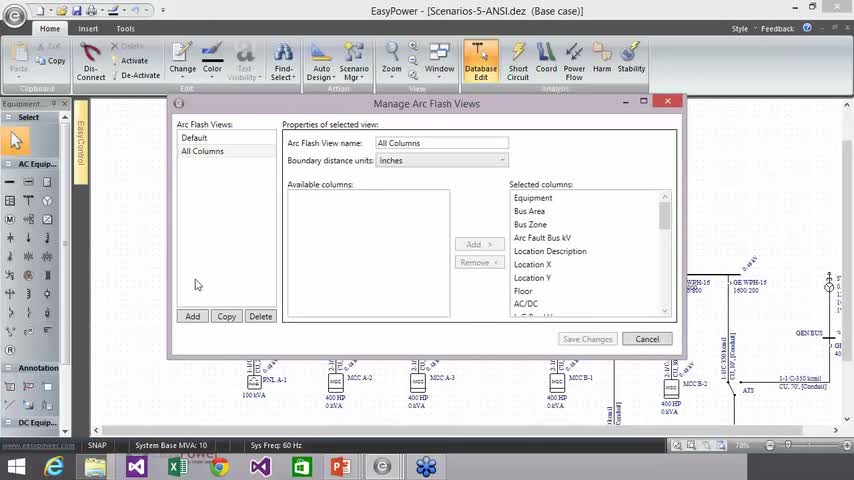This screenshot has width=854, height=480.
Task: Switch to the Home ribbon tab
Action: pos(50,28)
